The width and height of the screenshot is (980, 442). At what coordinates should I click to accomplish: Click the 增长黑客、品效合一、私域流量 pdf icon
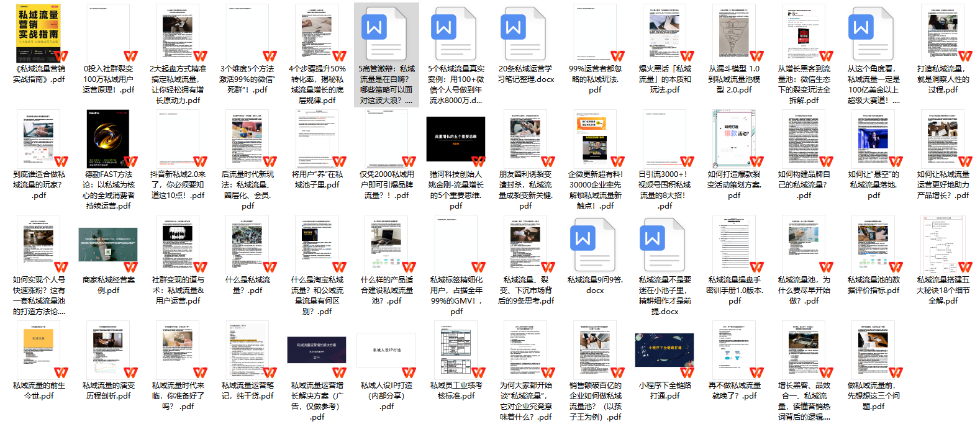(804, 349)
